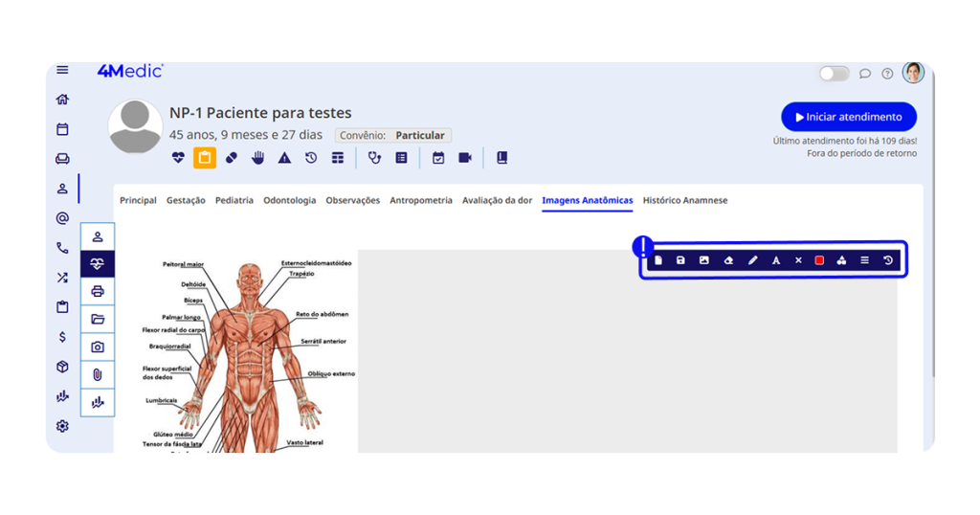
Task: Click the pill medication icon
Action: [x=232, y=158]
